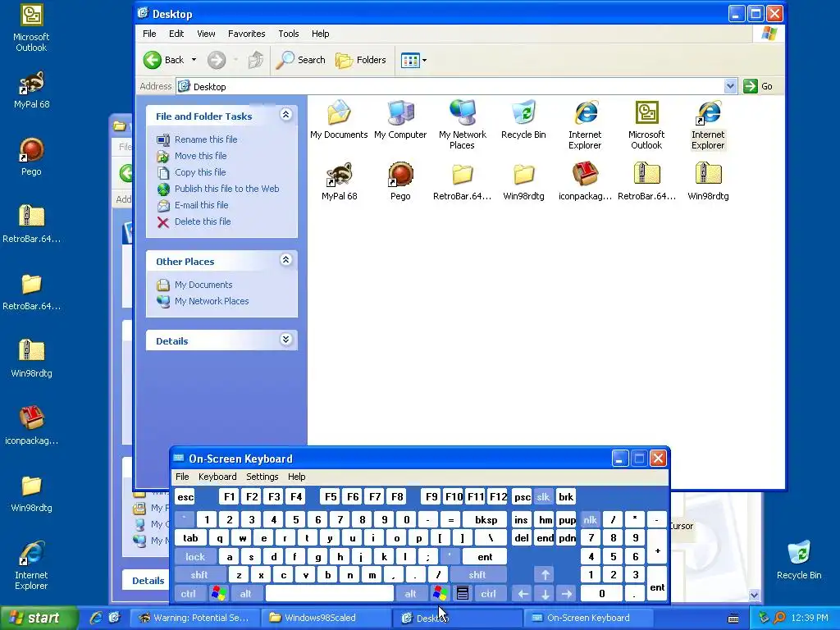The width and height of the screenshot is (840, 630).
Task: Click the esc key on On-Screen Keyboard
Action: 185,497
